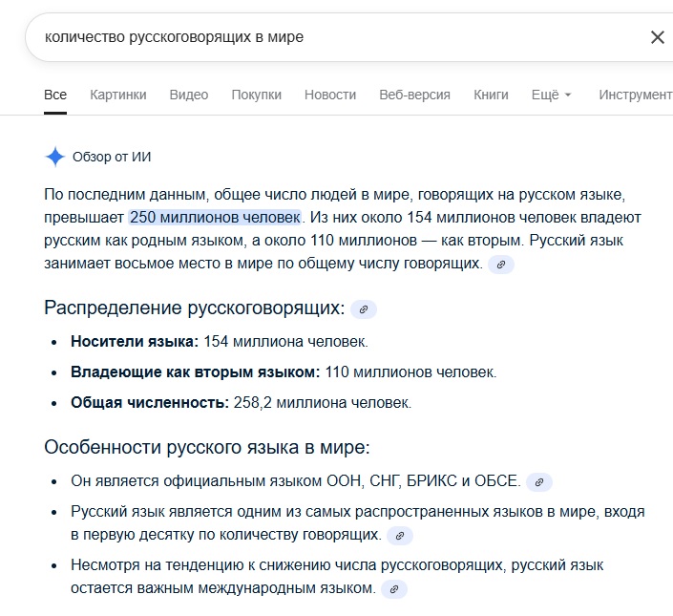The image size is (673, 616).
Task: Click the 'Несмотря на тенденцию' bullet text
Action: (337, 577)
